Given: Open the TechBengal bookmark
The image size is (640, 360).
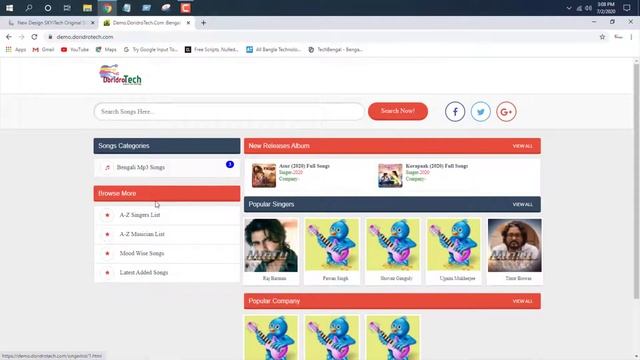Looking at the screenshot, I should (336, 49).
